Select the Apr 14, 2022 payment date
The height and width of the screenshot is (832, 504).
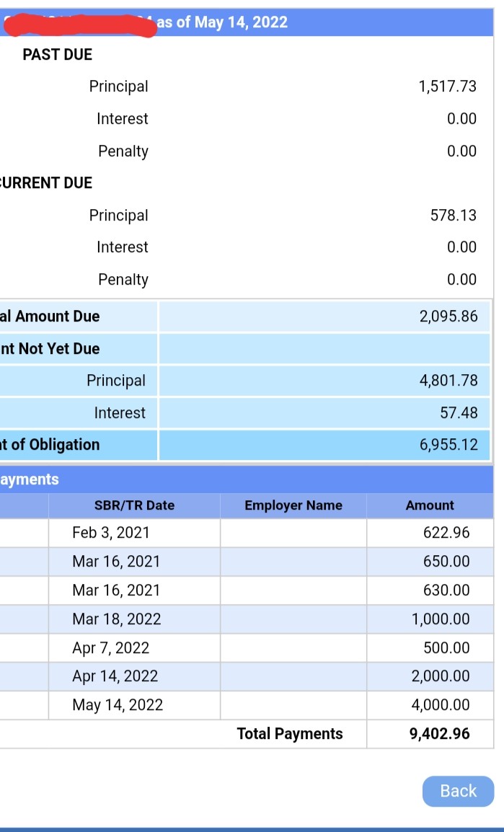115,676
